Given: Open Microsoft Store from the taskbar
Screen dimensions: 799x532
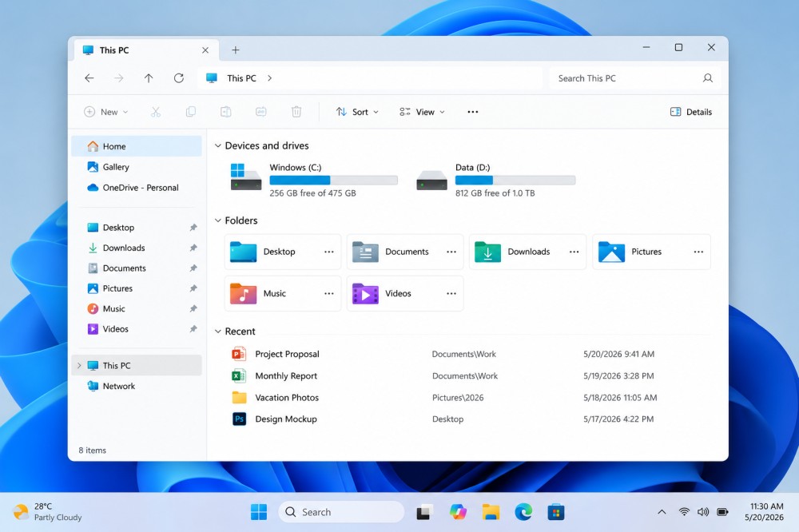Looking at the screenshot, I should coord(556,512).
